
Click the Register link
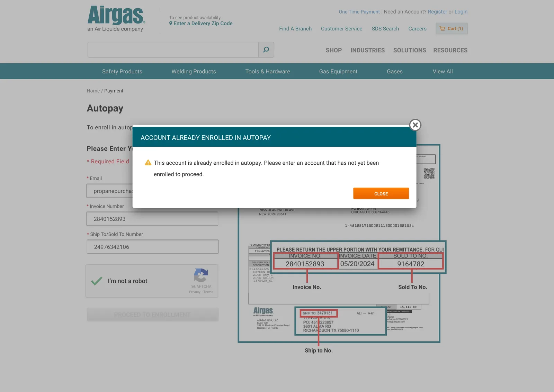click(x=437, y=12)
